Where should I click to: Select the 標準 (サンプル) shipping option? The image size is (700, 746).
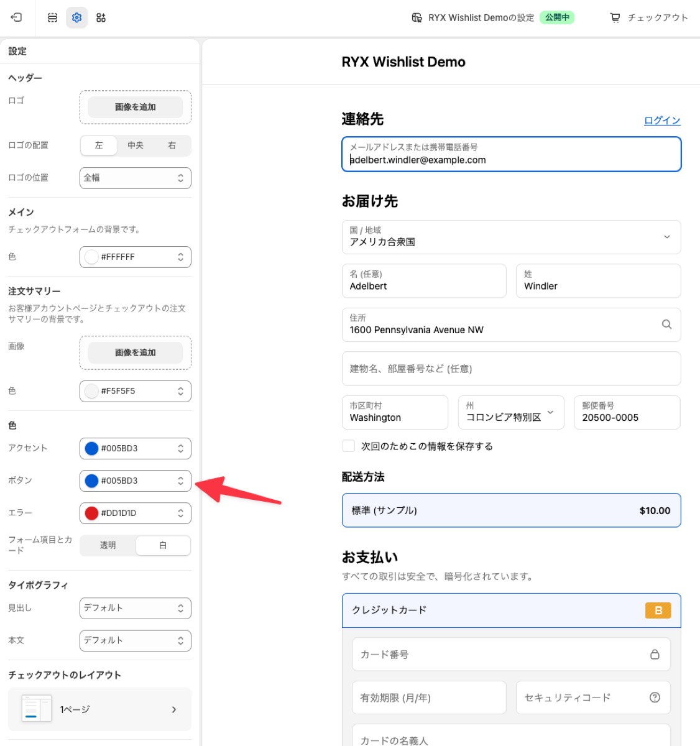tap(511, 510)
